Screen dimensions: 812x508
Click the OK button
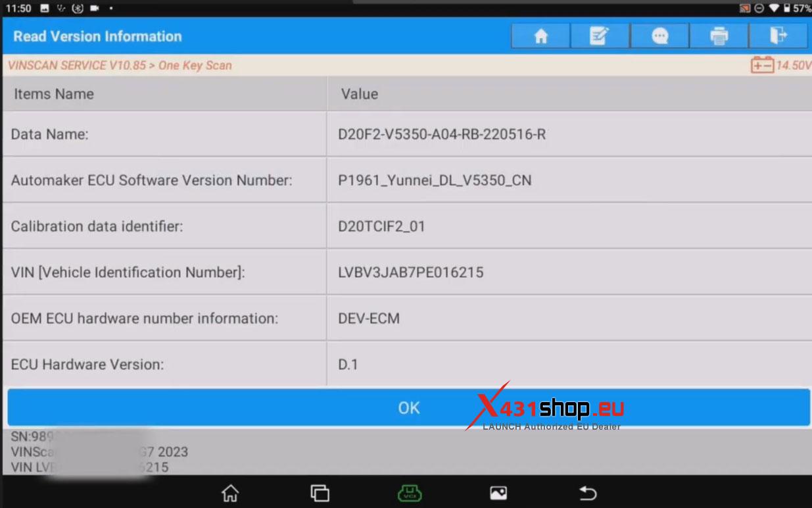[x=408, y=408]
